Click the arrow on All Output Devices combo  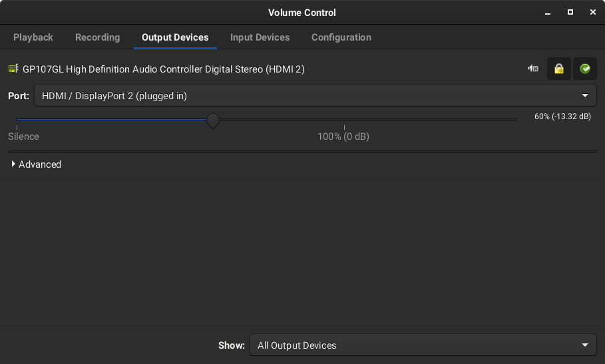point(585,345)
